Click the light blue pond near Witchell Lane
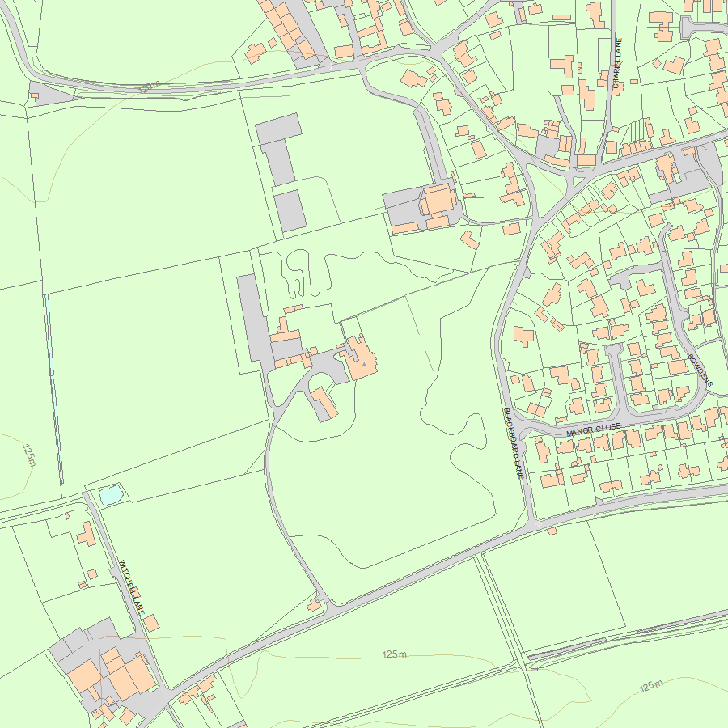 click(x=111, y=495)
